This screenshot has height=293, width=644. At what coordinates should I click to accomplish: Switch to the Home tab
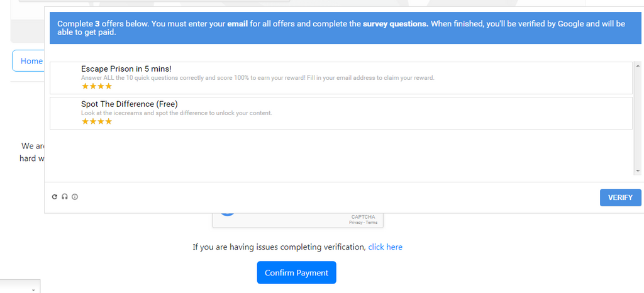tap(31, 61)
